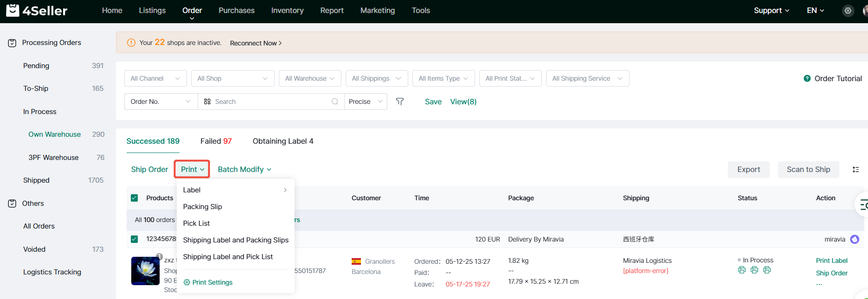Toggle the select-all checkbox beside Products
The height and width of the screenshot is (299, 868).
click(x=135, y=198)
